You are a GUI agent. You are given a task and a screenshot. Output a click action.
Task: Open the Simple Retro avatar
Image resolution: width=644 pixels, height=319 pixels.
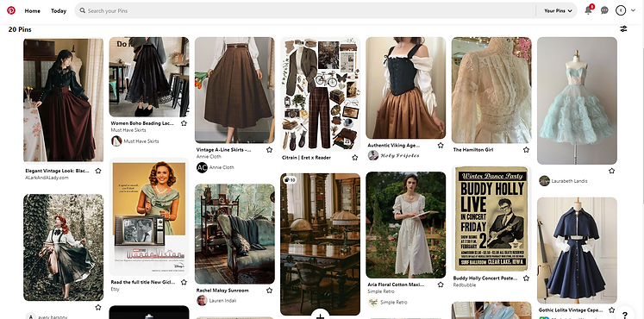[373, 302]
